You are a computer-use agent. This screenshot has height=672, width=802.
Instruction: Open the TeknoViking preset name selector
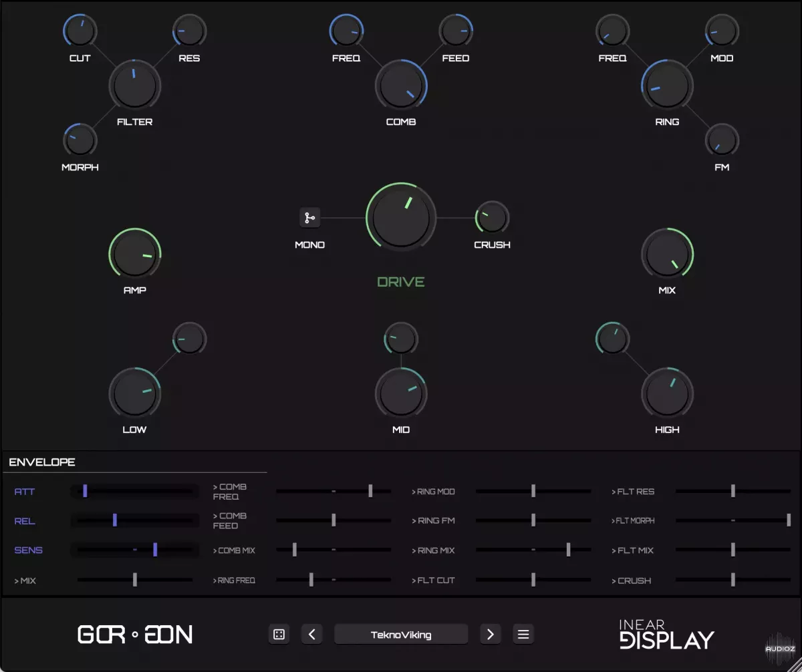tap(401, 635)
